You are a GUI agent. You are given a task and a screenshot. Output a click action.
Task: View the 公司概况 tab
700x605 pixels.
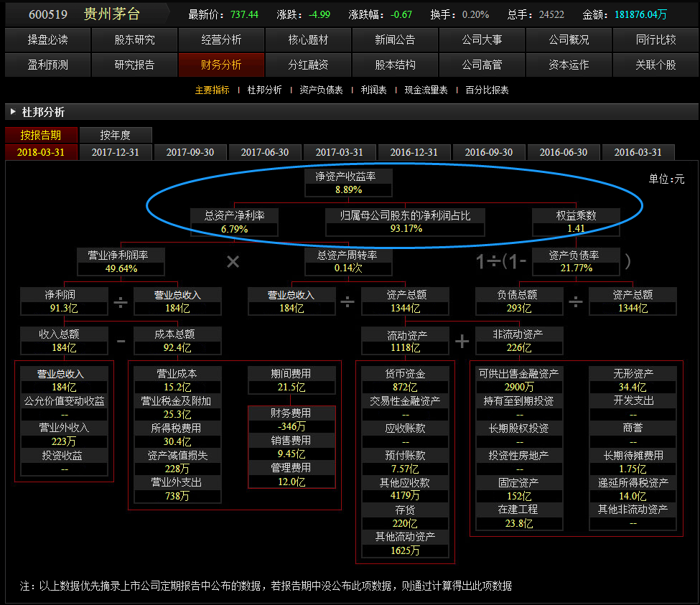coord(569,39)
